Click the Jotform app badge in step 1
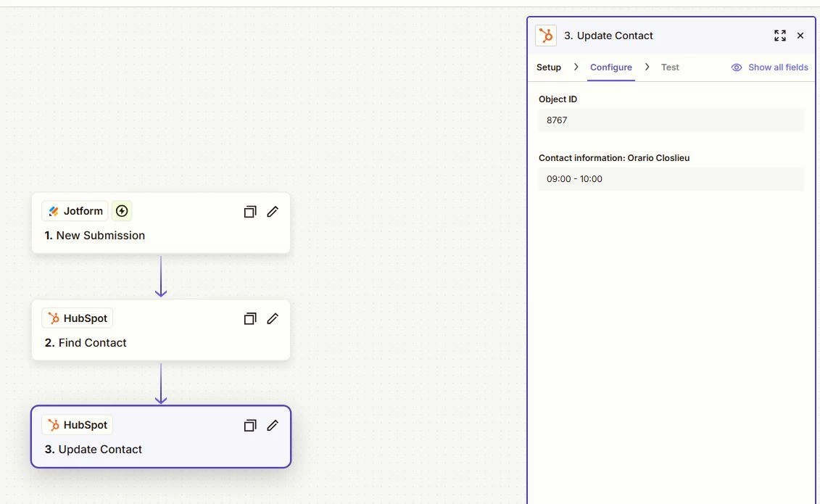The height and width of the screenshot is (504, 820). point(75,211)
